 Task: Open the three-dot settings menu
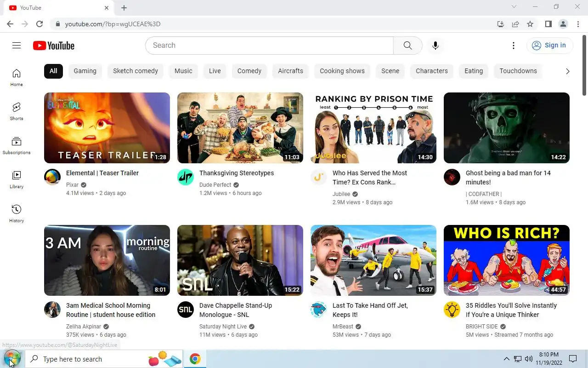point(514,46)
